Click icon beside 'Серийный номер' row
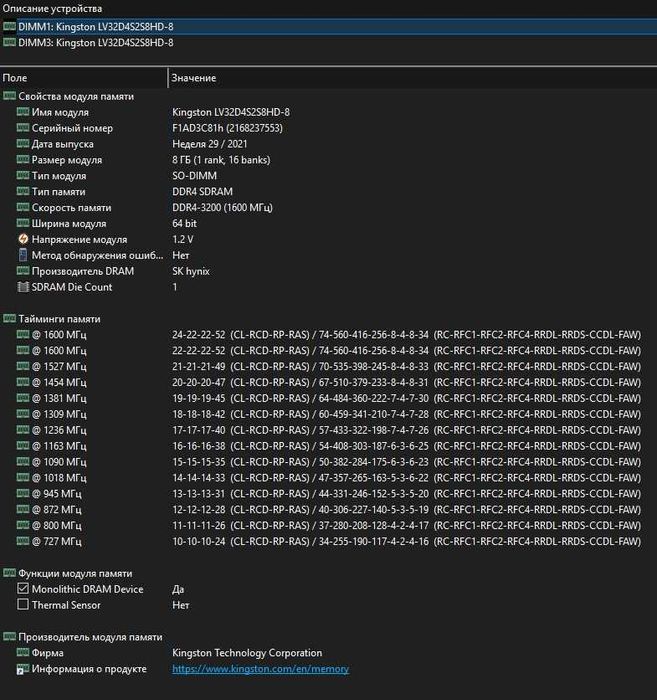Screen dimensions: 657x700 (23, 128)
